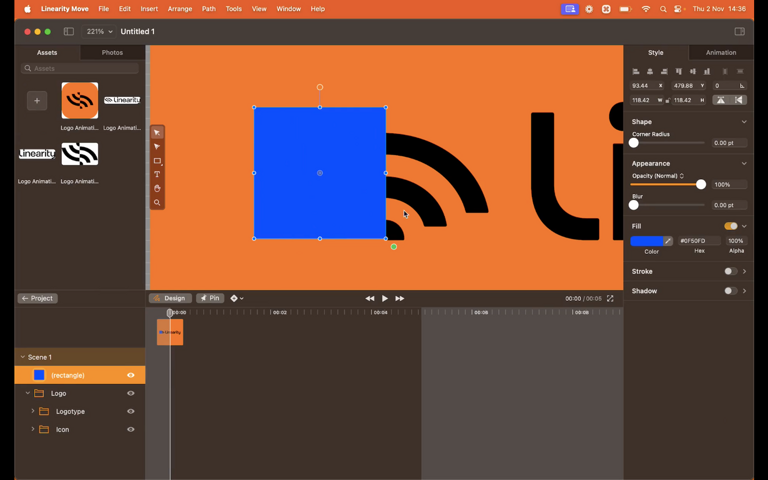Click the Hex color value field
The image size is (768, 480).
699,241
